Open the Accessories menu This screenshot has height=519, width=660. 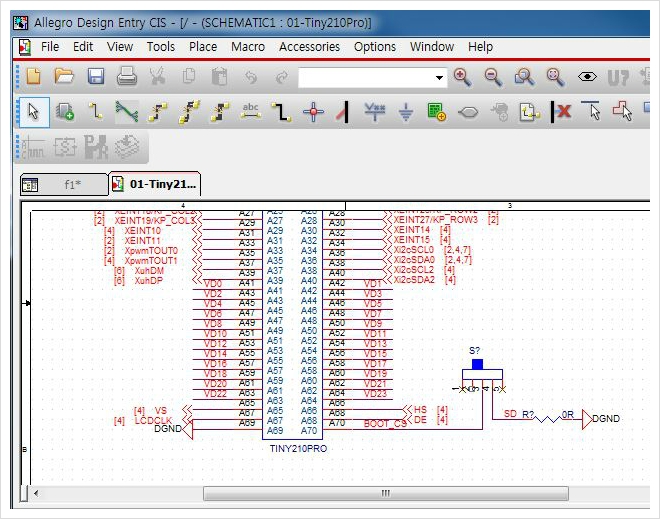point(309,47)
